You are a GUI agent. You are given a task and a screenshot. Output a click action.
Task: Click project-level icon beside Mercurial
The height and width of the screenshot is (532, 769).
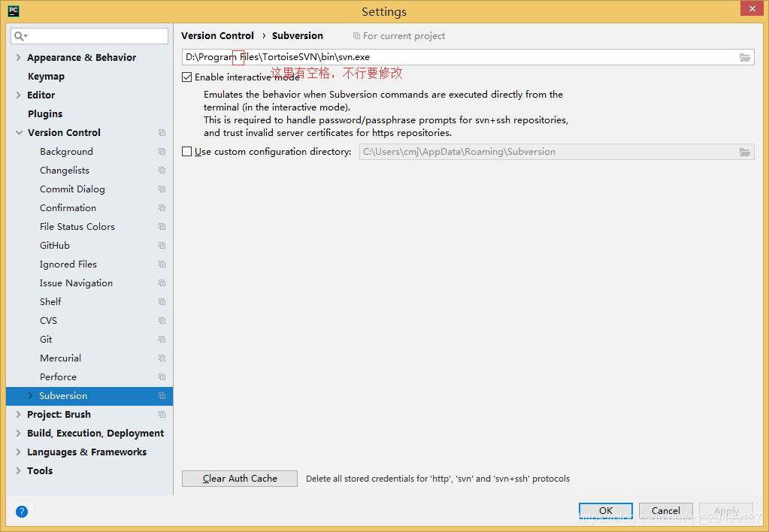pos(162,358)
